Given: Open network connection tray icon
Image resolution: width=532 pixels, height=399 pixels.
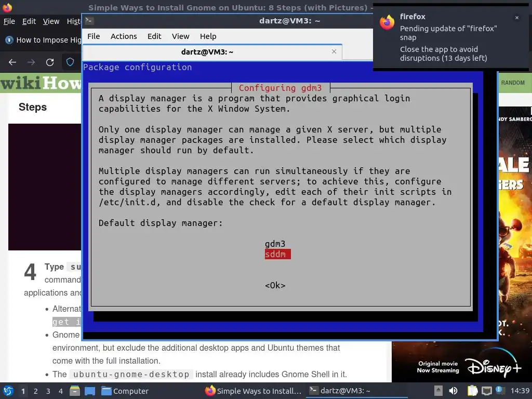Looking at the screenshot, I should tap(486, 391).
